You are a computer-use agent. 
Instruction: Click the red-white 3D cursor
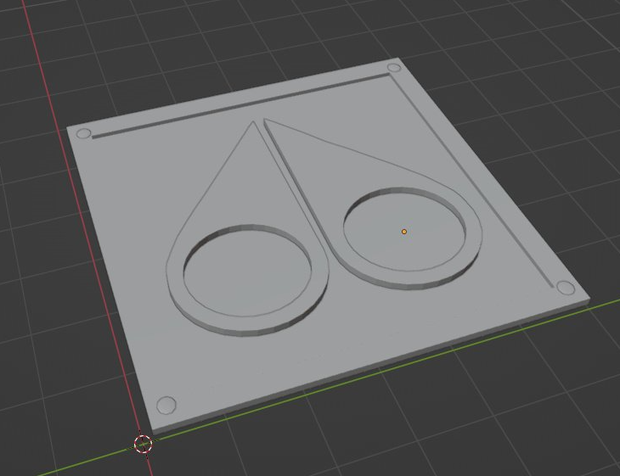(143, 444)
